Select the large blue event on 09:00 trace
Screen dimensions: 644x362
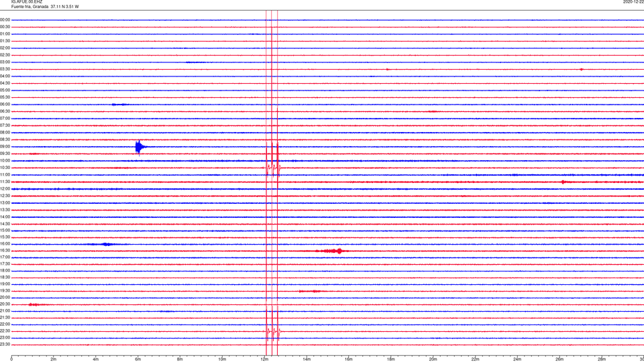140,147
